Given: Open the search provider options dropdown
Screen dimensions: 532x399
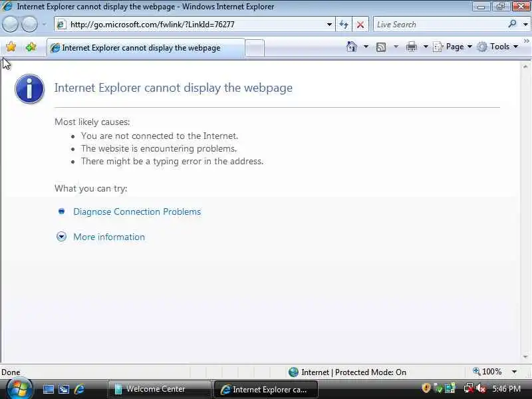Looking at the screenshot, I should pos(525,25).
